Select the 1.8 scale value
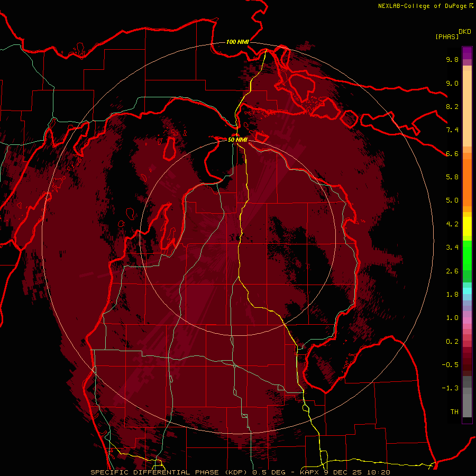The image size is (476, 476). (x=452, y=295)
